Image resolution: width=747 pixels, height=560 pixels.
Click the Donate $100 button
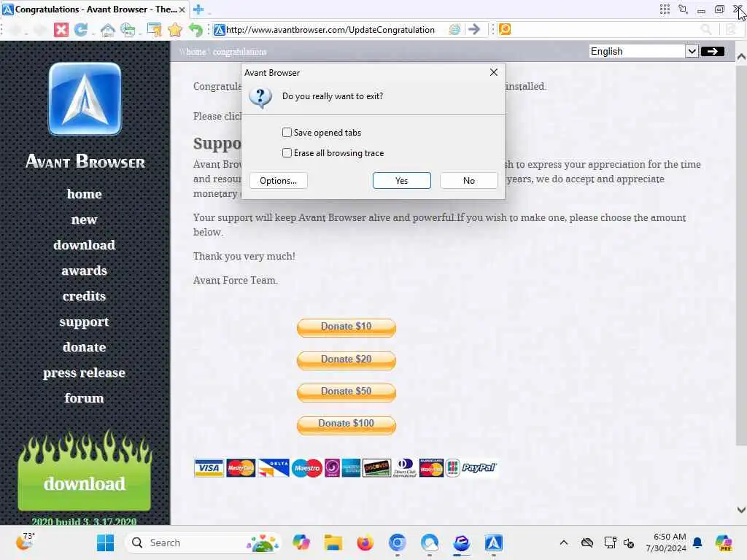347,424
